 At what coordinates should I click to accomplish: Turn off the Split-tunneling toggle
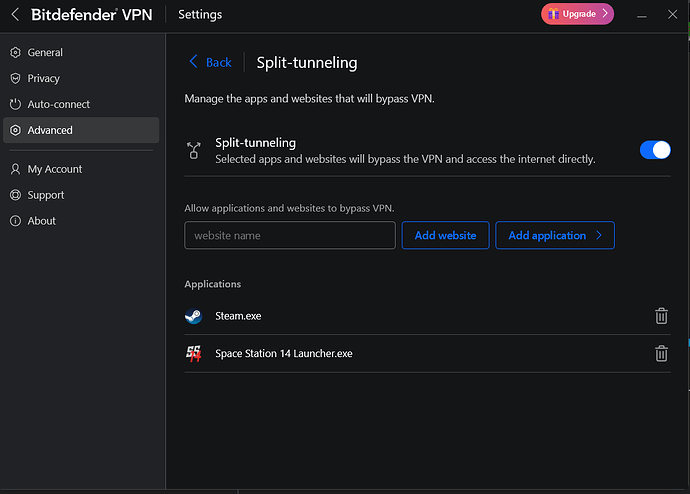coord(655,150)
